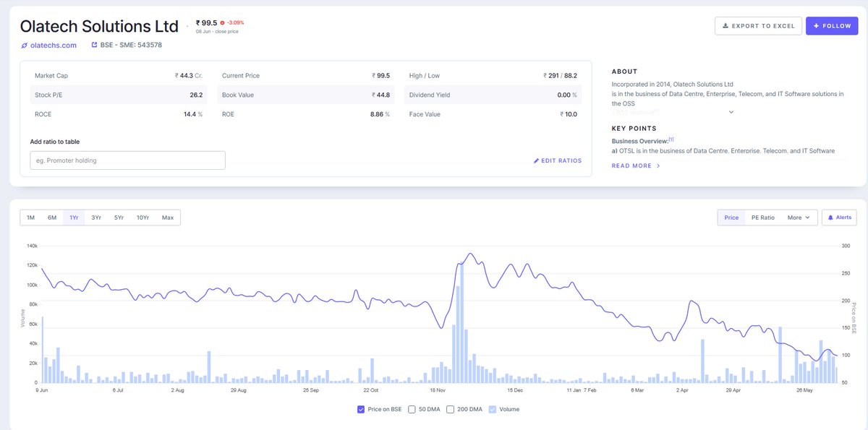Open Read More under Key Points

click(x=636, y=165)
